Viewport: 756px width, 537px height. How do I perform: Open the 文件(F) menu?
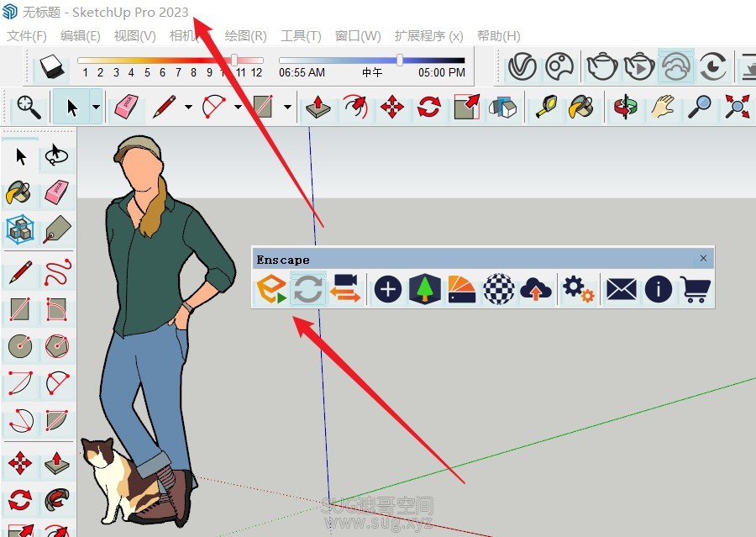point(27,35)
